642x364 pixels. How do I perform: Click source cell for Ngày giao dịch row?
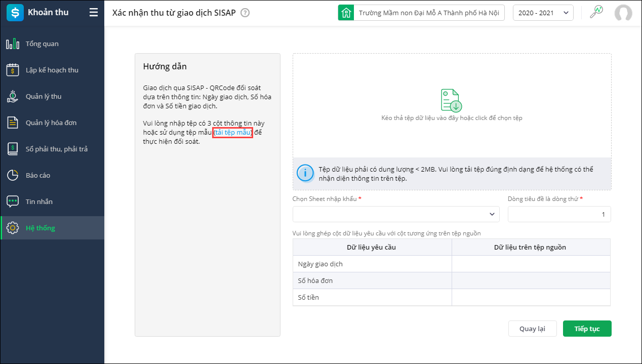tap(531, 264)
